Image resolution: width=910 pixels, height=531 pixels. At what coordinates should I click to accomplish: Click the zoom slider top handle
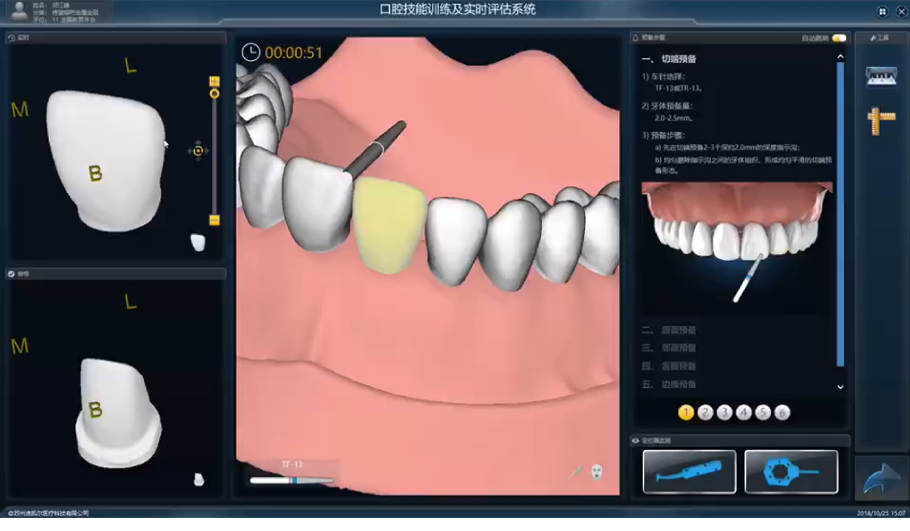click(x=214, y=81)
